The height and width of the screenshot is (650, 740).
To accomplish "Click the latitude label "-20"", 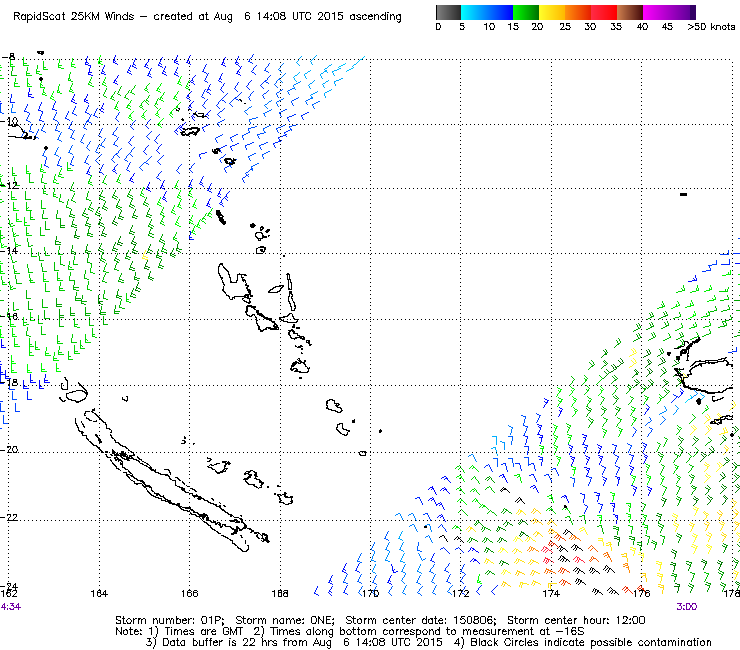I will [9, 450].
